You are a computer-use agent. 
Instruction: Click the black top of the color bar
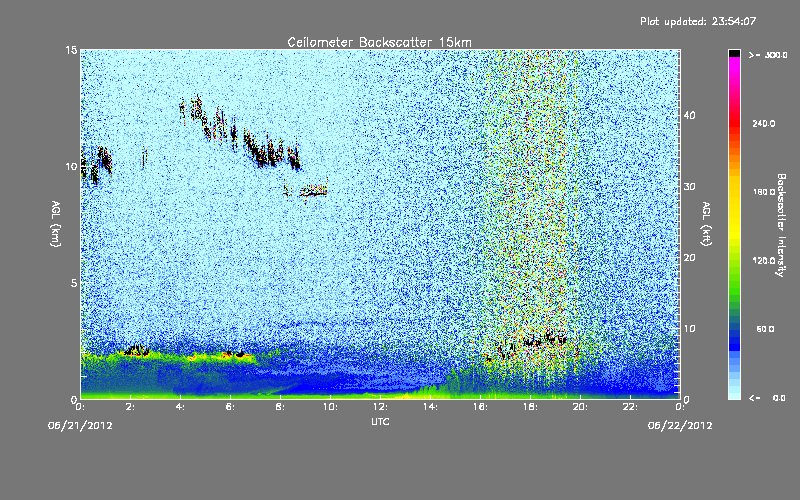click(x=734, y=53)
